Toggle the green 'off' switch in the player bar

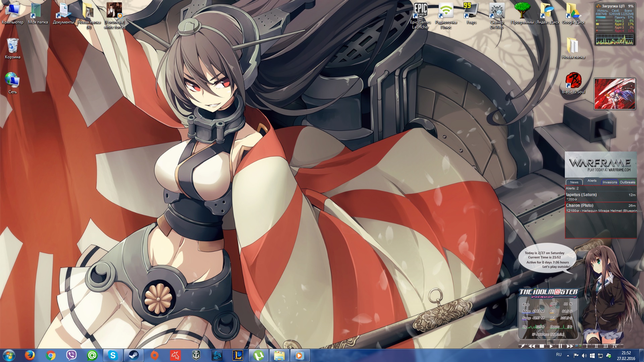click(580, 346)
